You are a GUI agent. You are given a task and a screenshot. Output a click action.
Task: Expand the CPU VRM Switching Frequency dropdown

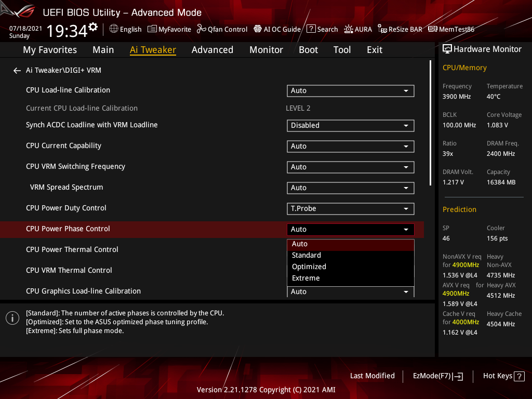(x=350, y=167)
